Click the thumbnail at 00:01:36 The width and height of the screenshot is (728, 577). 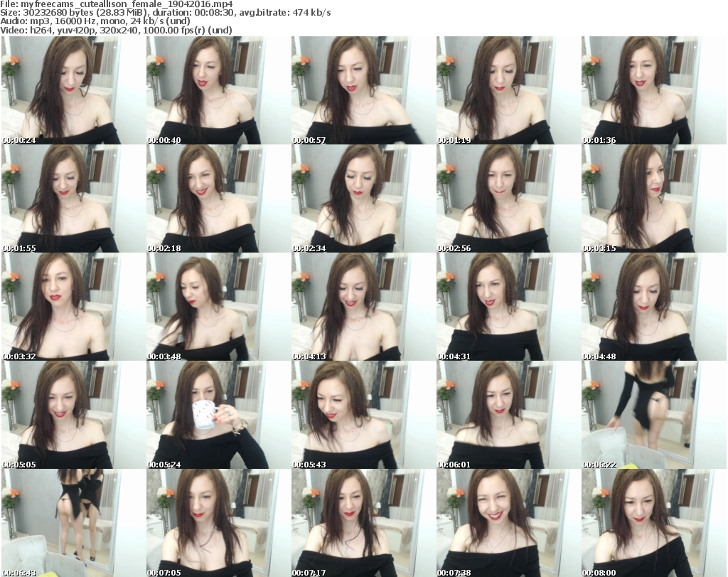[654, 90]
